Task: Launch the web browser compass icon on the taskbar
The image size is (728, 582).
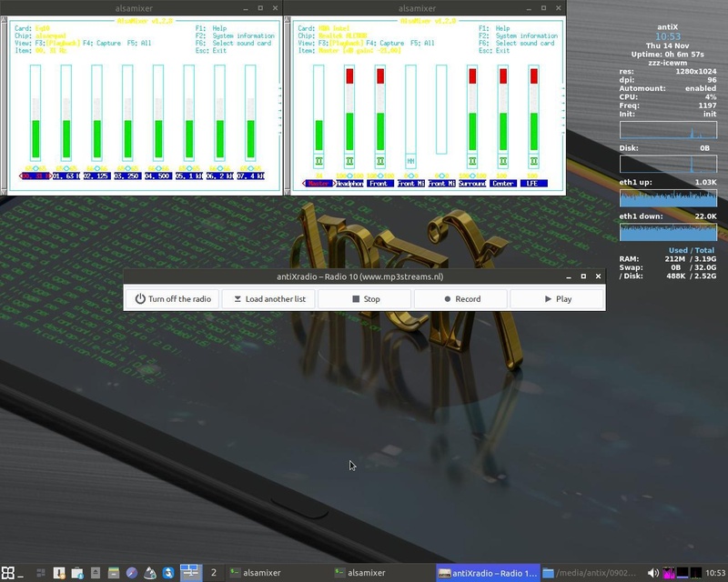Action: (x=132, y=573)
